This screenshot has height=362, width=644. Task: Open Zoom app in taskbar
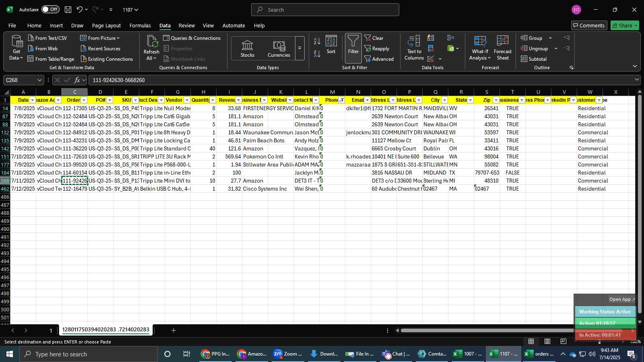tap(288, 354)
